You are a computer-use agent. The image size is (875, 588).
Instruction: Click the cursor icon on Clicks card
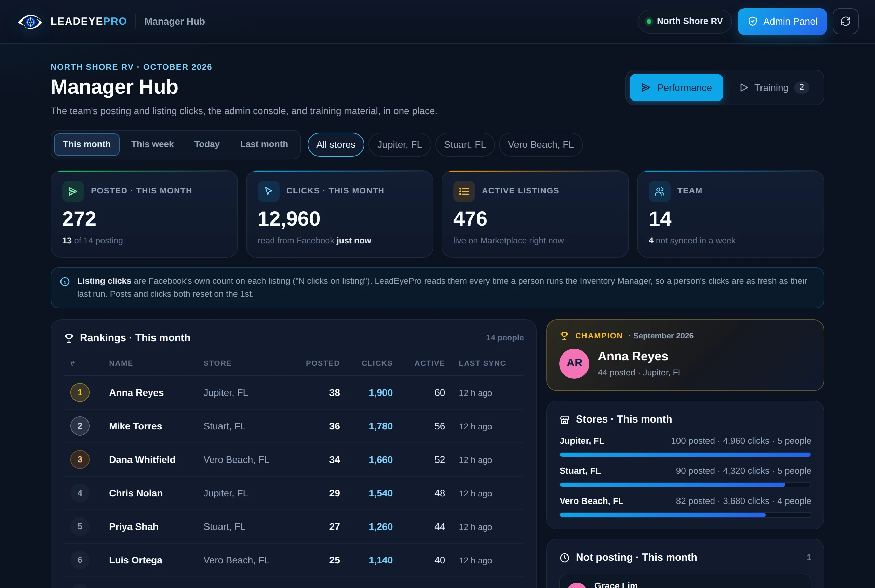[268, 191]
